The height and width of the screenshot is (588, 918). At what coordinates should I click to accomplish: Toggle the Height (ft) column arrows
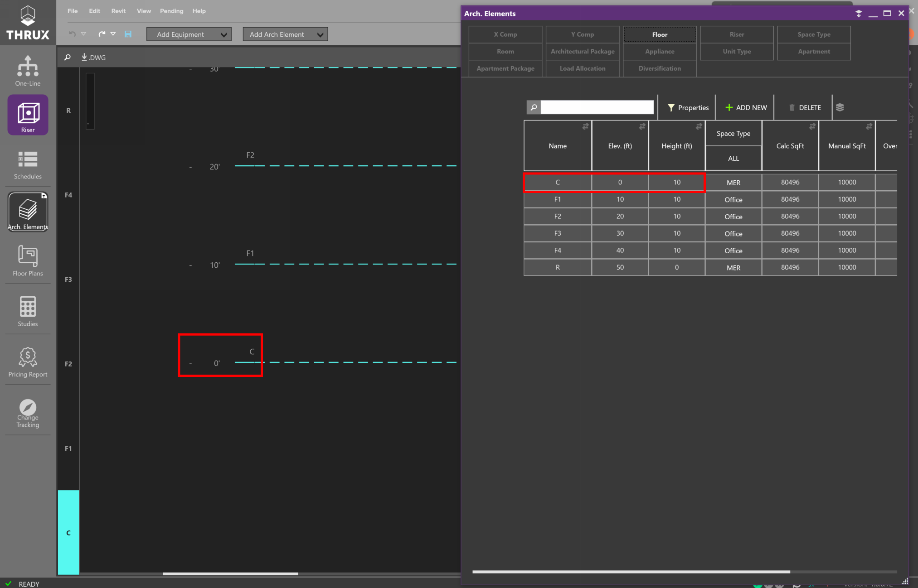[x=699, y=126]
